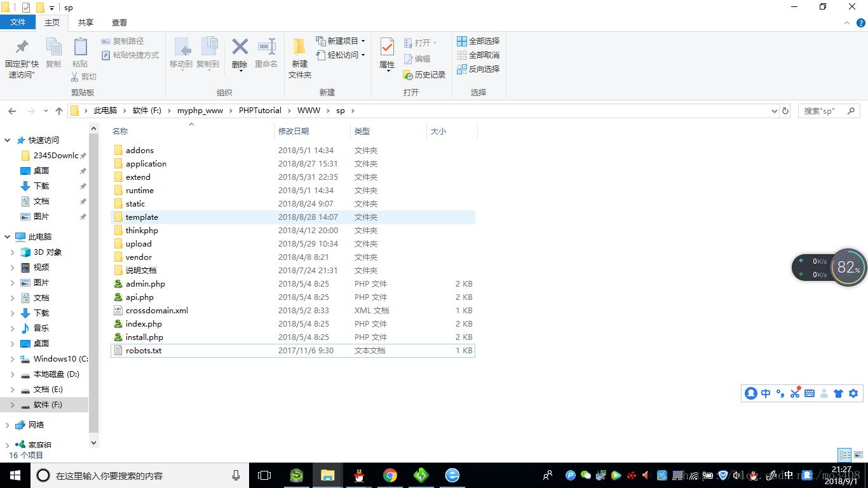Switch to details view mode
868x488 pixels.
(844, 455)
